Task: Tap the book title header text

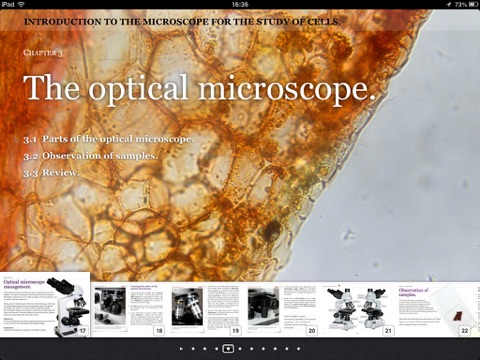Action: (182, 22)
